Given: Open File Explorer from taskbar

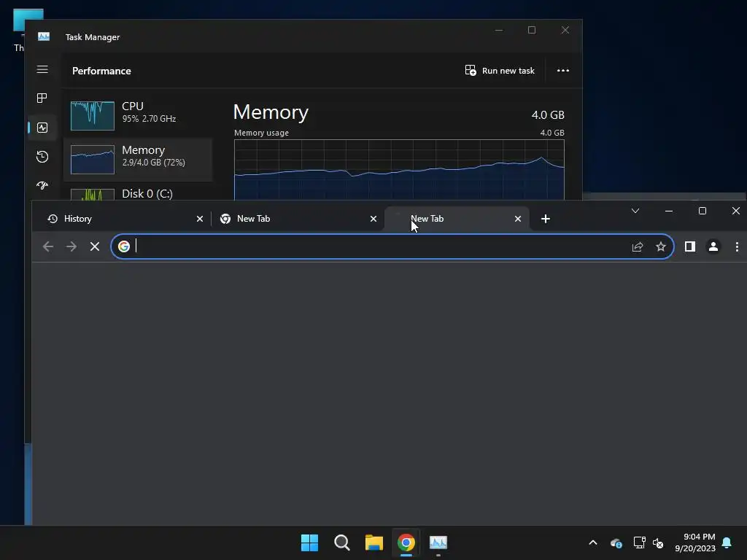Looking at the screenshot, I should coord(374,542).
